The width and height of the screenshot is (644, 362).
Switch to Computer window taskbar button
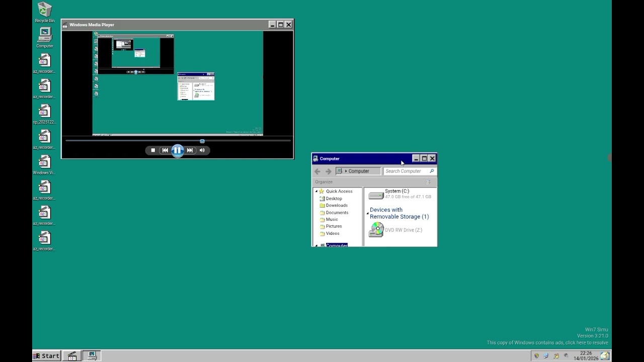click(x=92, y=356)
